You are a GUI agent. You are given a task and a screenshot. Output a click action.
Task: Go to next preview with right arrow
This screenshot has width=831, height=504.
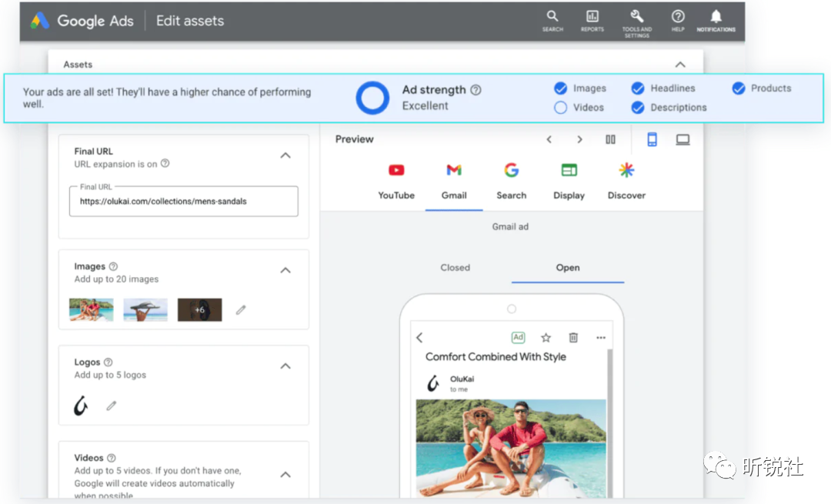tap(579, 139)
